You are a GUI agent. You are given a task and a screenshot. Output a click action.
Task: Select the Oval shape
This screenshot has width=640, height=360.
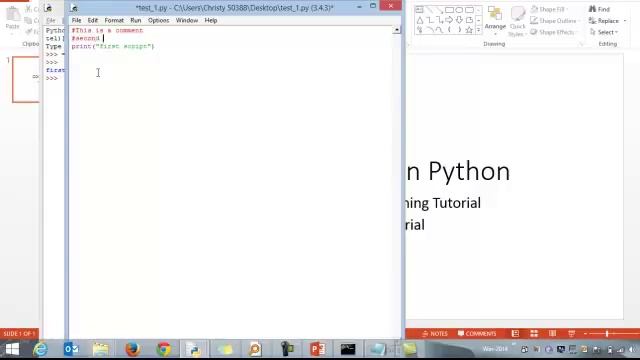tap(459, 10)
